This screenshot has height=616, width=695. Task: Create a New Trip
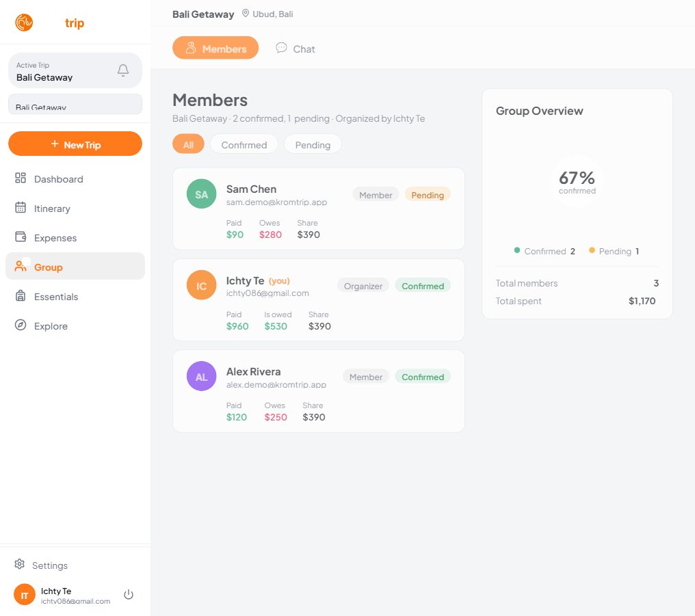tap(75, 144)
